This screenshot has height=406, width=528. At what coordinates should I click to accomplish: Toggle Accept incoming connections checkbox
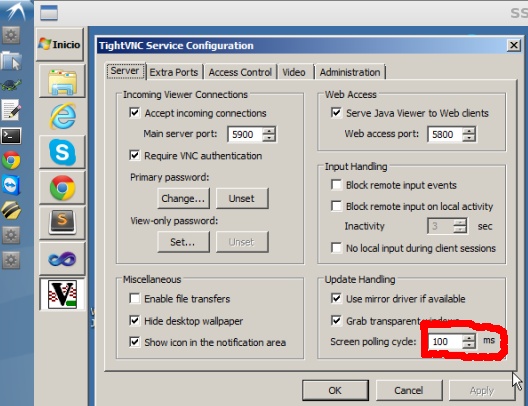[x=135, y=112]
